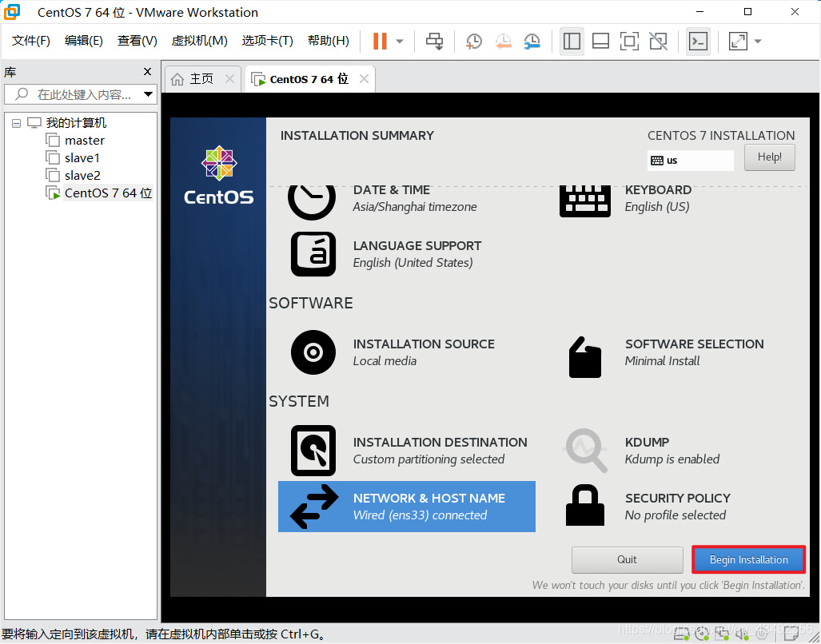Open the library search filter dropdown
Screen dimensions: 821x644
click(x=149, y=95)
